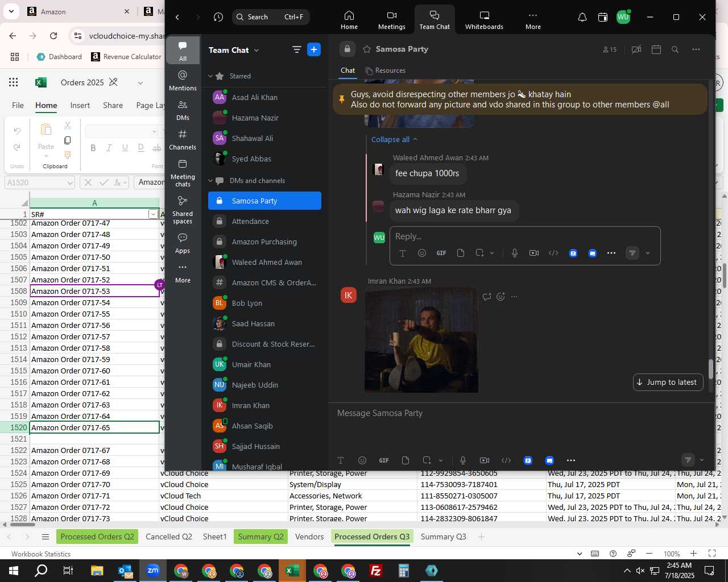
Task: Attach file in main message toolbar
Action: click(406, 460)
